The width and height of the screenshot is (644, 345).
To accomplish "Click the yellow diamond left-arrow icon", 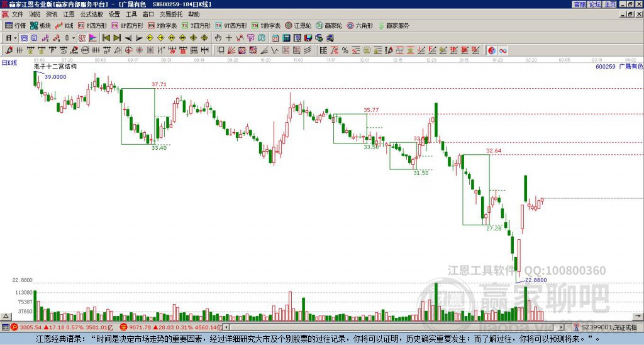I will point(150,38).
